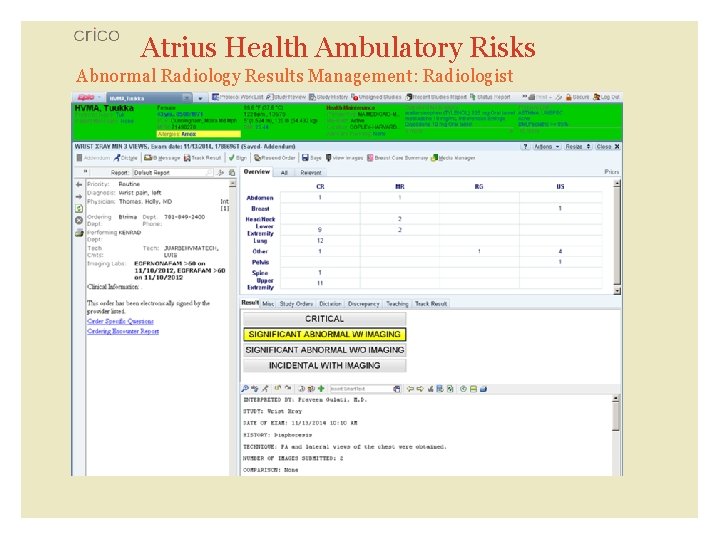Open the IB Message toolbar item
Image resolution: width=720 pixels, height=540 pixels.
pos(162,158)
